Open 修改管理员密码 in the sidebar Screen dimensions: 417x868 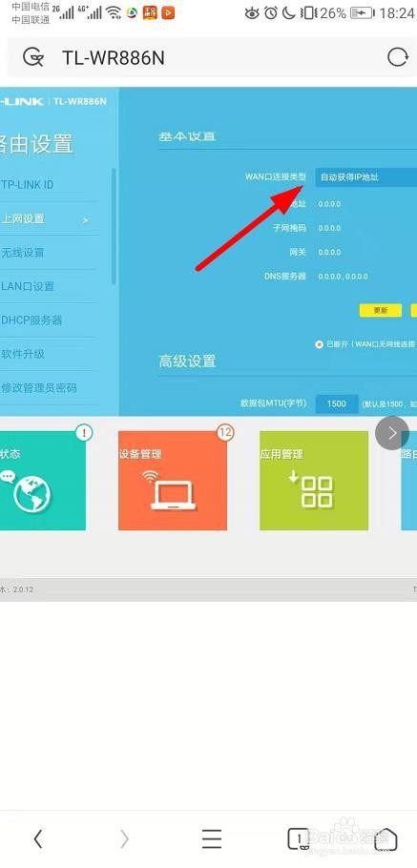click(39, 388)
